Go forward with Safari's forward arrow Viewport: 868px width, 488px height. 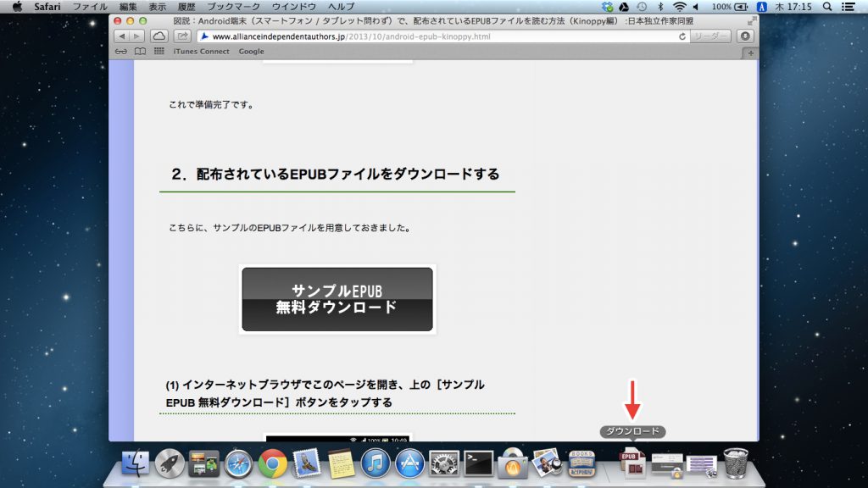(136, 36)
